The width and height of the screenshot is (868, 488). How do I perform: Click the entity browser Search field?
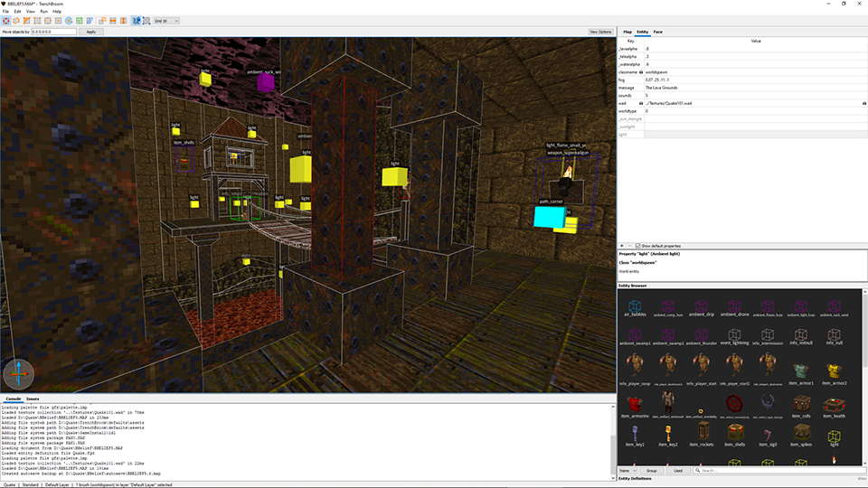pos(778,470)
